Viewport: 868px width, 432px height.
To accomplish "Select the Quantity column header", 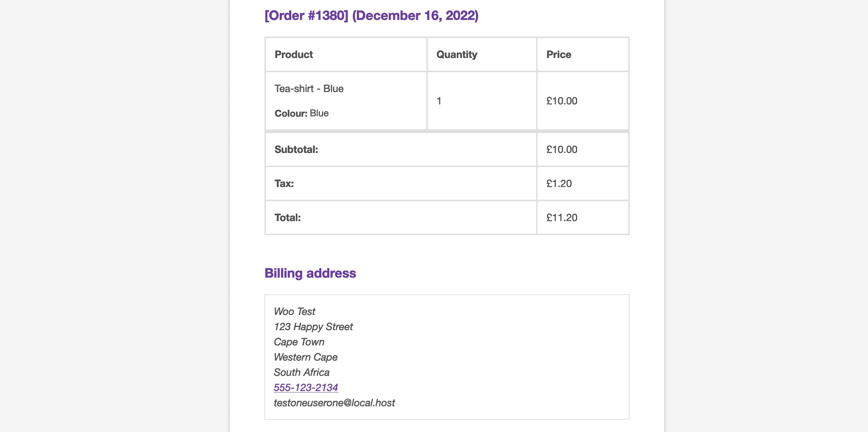I will (x=457, y=54).
